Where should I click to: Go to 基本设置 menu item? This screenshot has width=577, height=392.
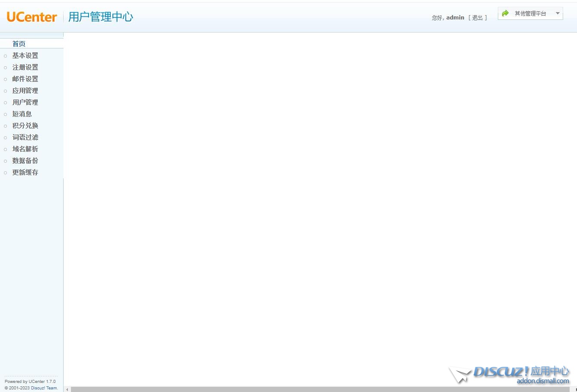click(25, 55)
